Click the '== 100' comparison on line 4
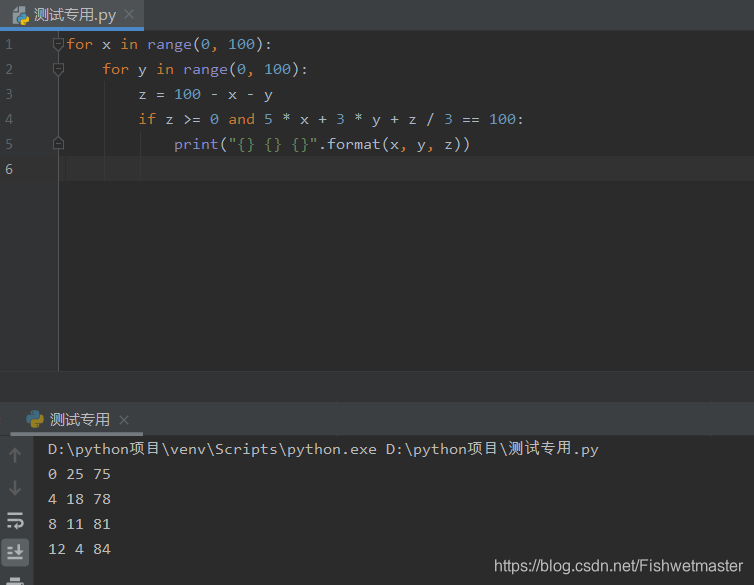Screen dimensions: 754x585 [x=489, y=119]
